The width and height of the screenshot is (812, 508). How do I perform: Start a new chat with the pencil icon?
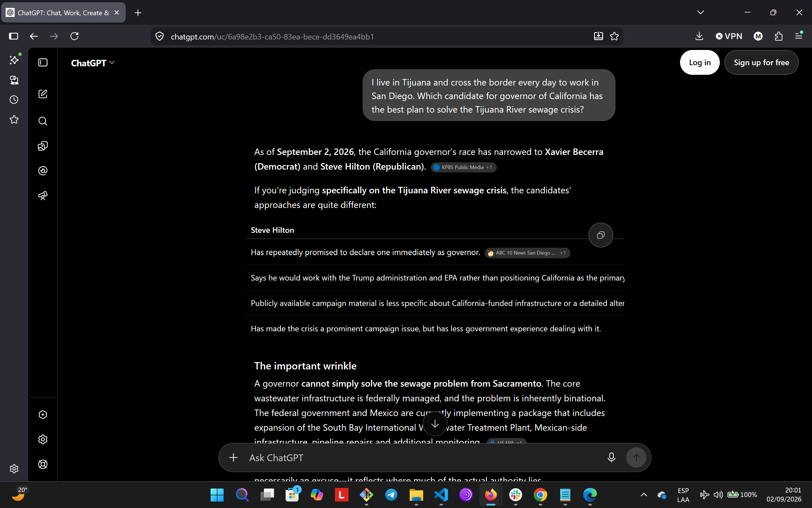click(x=43, y=94)
